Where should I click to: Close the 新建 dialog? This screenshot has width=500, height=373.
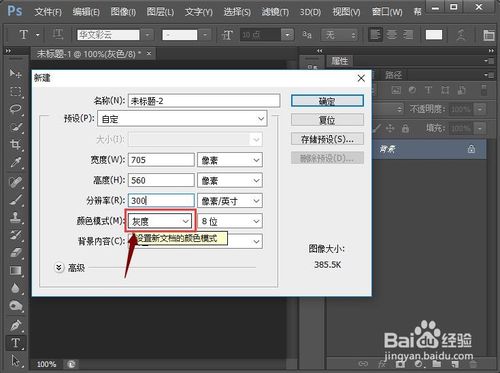[x=361, y=78]
